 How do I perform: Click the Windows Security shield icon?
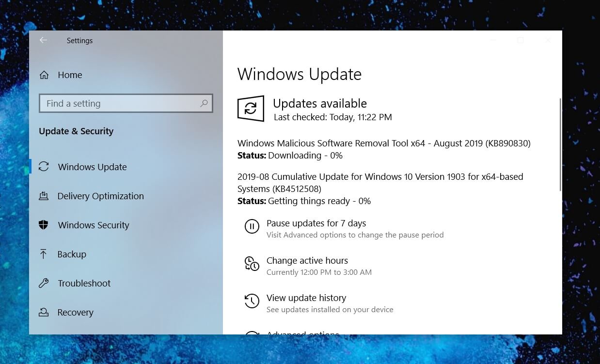44,225
